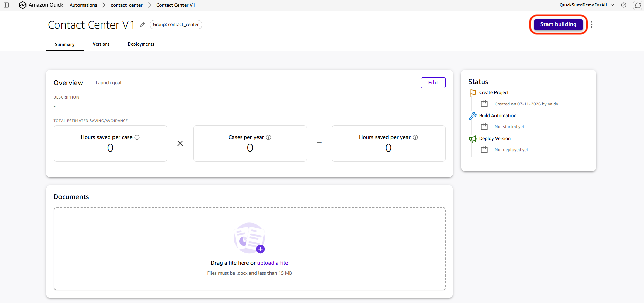
Task: Click the document drag-and-drop zone
Action: (x=249, y=249)
